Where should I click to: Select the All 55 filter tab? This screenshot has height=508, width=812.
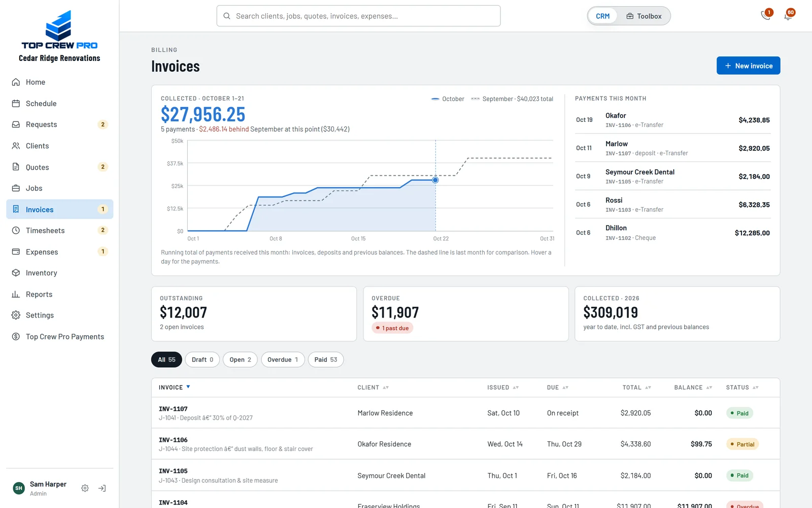166,360
